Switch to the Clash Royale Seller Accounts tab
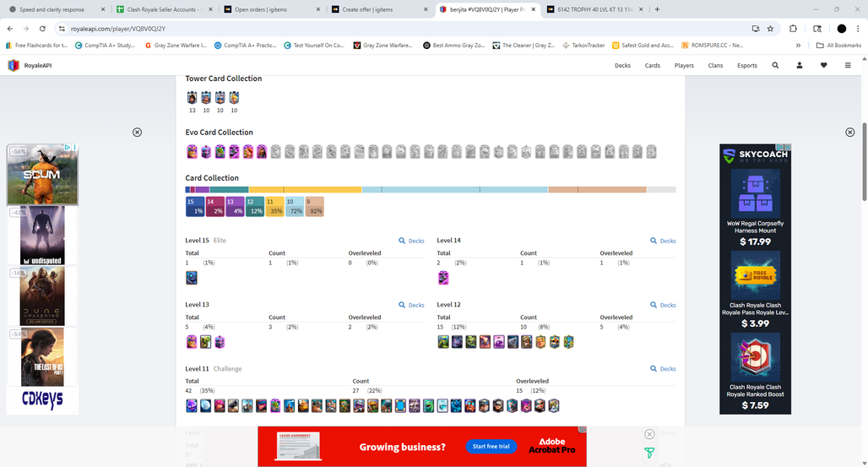The width and height of the screenshot is (868, 467). (163, 9)
